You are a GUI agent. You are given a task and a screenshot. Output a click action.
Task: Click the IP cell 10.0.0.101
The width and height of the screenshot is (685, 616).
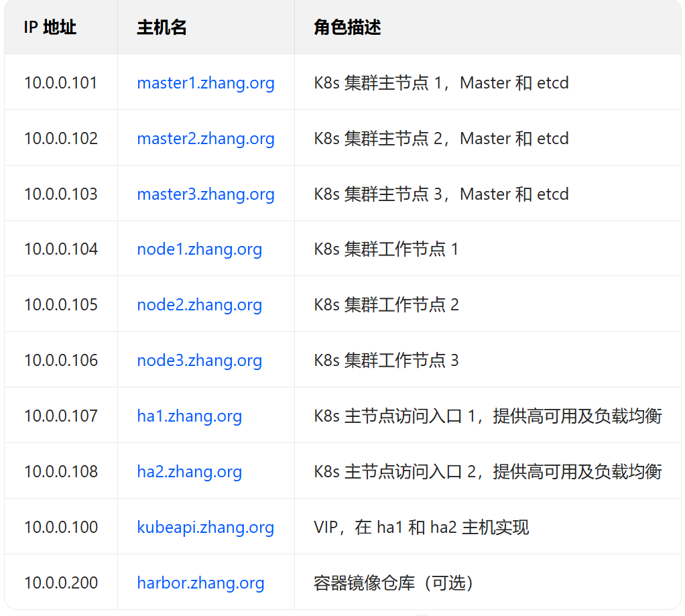(61, 83)
